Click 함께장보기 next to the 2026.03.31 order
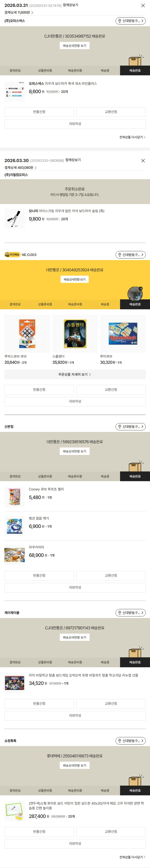 coord(70,5)
